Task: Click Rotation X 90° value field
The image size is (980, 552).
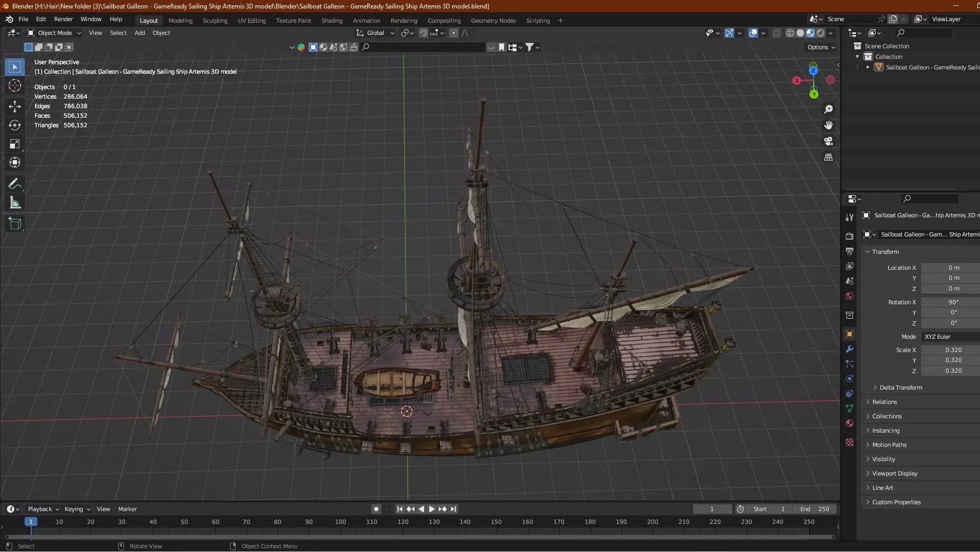Action: point(950,302)
